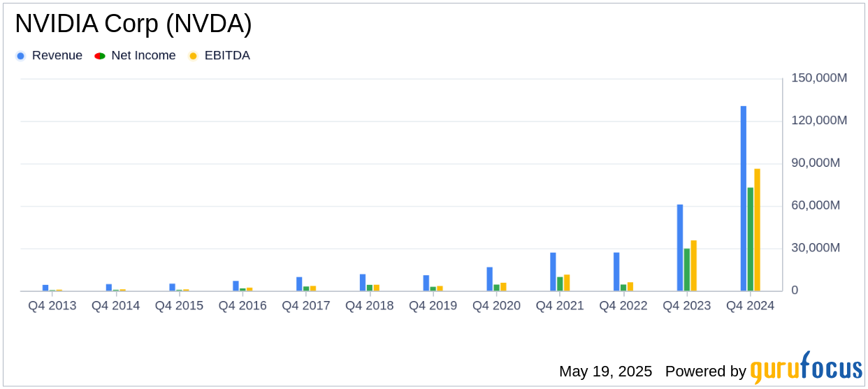Image resolution: width=868 pixels, height=389 pixels.
Task: Click the Q4 2021 axis label
Action: click(560, 306)
